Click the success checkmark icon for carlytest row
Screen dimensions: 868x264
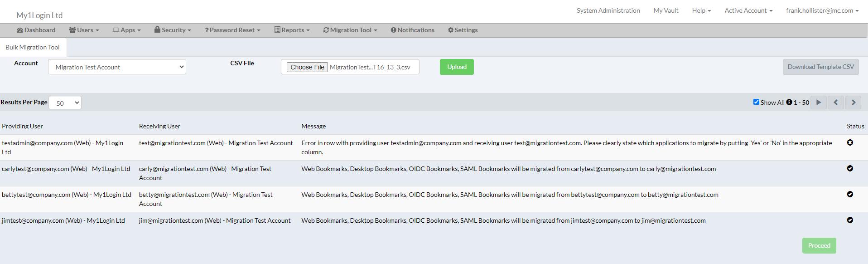point(850,168)
